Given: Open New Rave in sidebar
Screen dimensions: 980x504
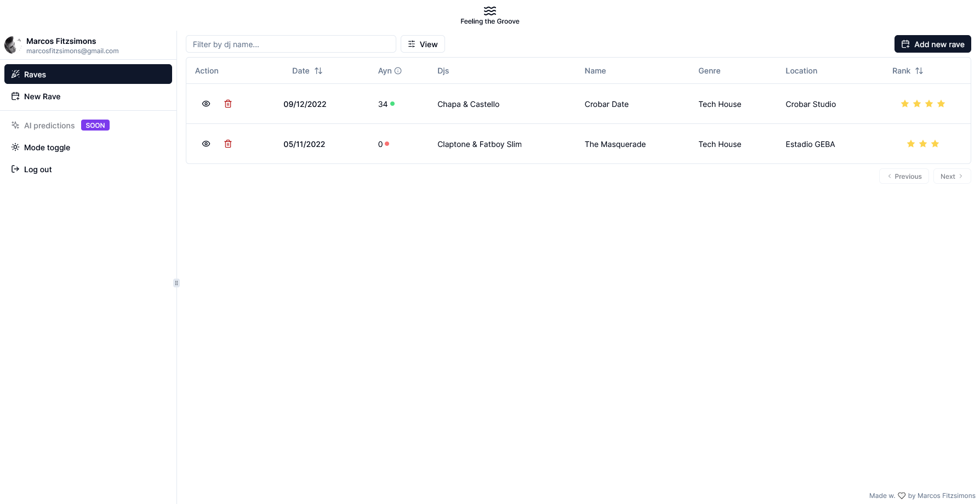Looking at the screenshot, I should 88,97.
